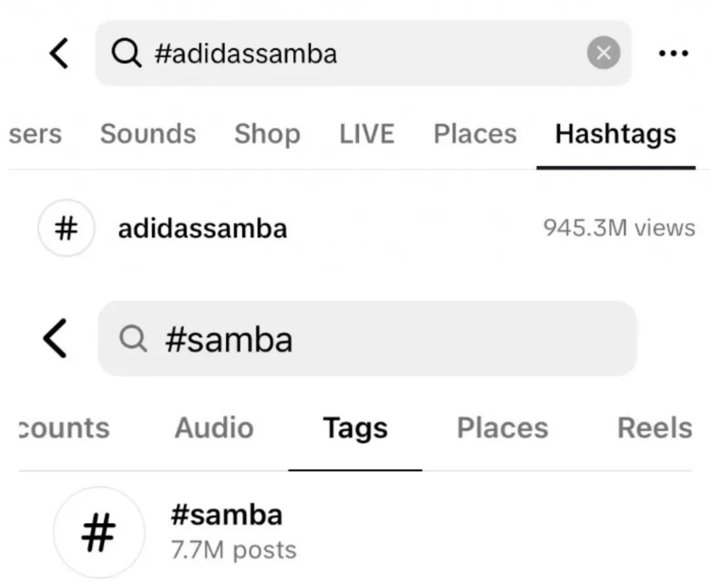Select the LIVE tab
This screenshot has width=710, height=588.
(367, 134)
